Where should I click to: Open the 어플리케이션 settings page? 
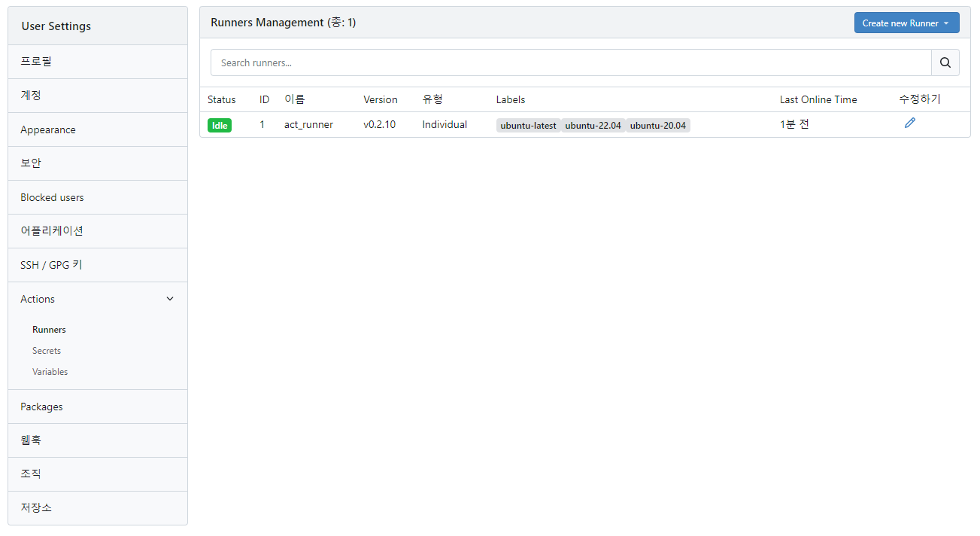click(x=98, y=231)
